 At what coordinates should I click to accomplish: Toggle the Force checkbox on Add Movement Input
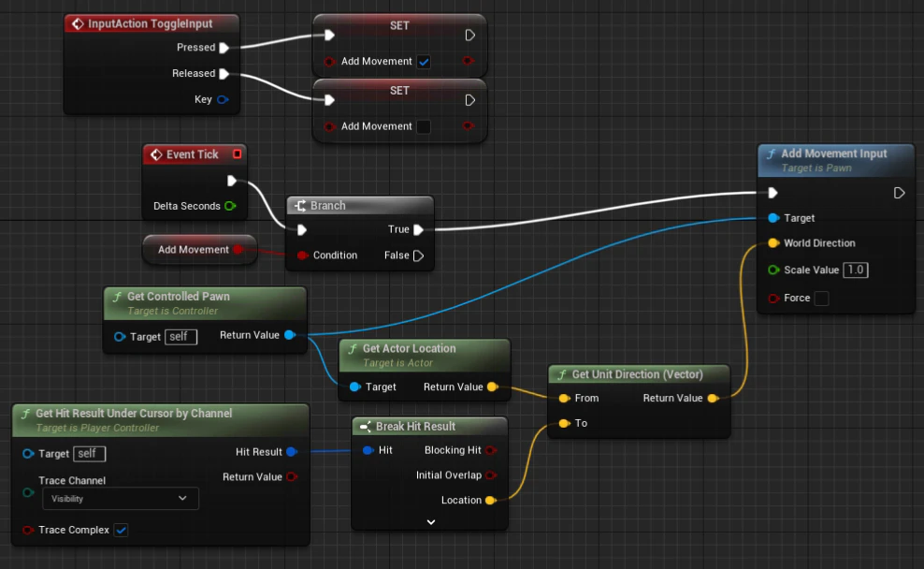coord(821,299)
